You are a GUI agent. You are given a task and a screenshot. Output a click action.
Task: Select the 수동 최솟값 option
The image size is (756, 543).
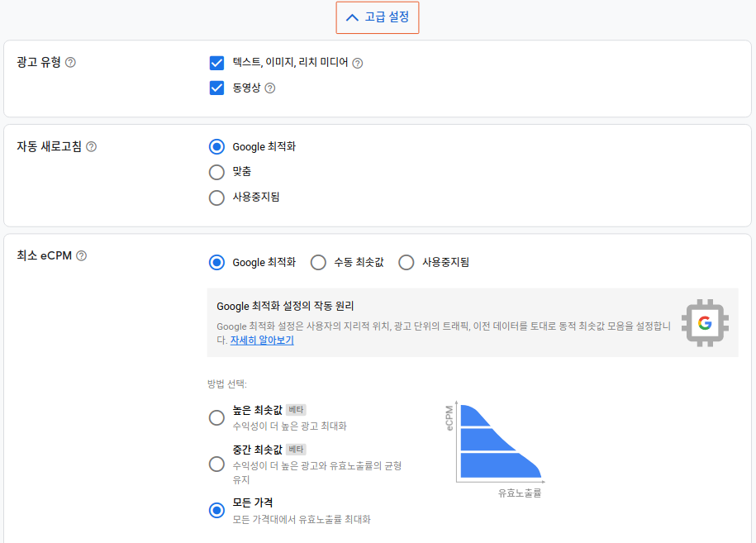318,262
